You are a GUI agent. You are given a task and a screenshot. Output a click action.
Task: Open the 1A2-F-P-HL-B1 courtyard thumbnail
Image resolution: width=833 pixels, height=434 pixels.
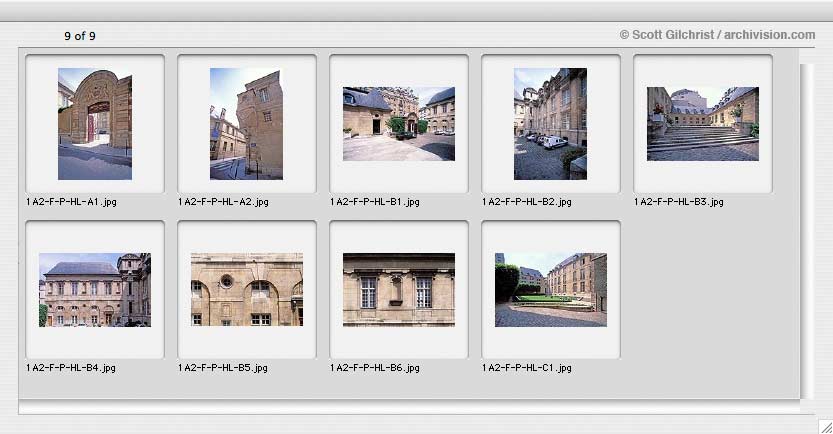(399, 124)
